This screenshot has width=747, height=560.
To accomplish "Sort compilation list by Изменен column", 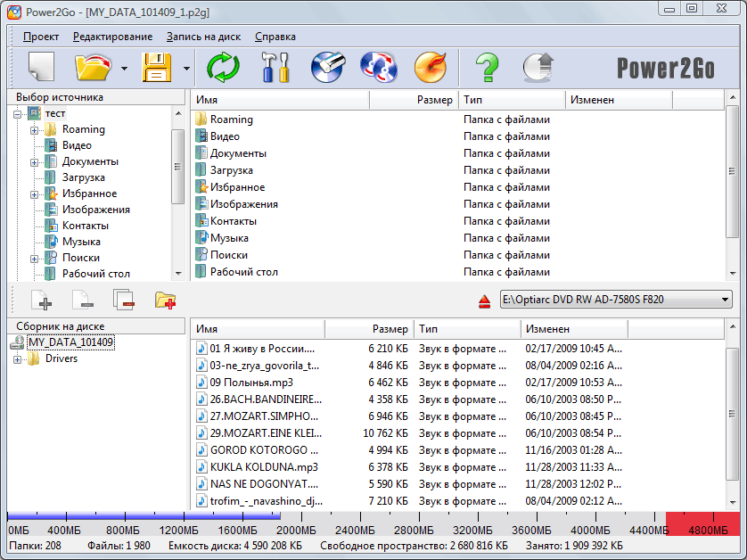I will [x=574, y=329].
